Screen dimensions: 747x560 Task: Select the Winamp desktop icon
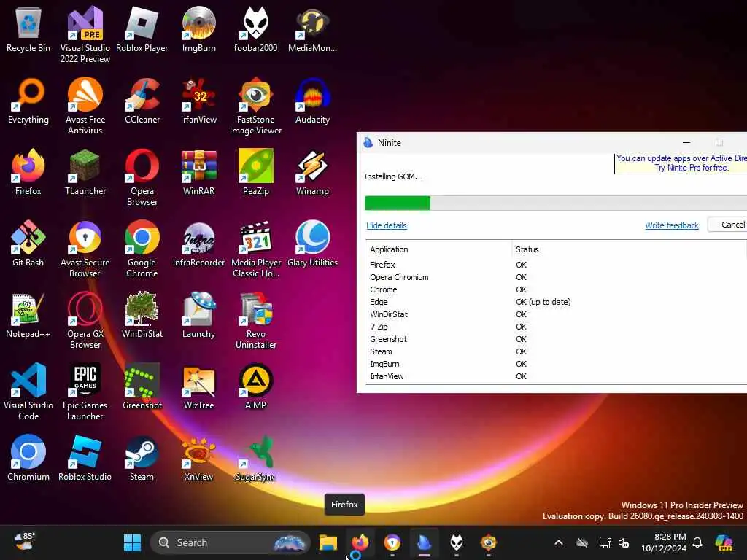[312, 172]
